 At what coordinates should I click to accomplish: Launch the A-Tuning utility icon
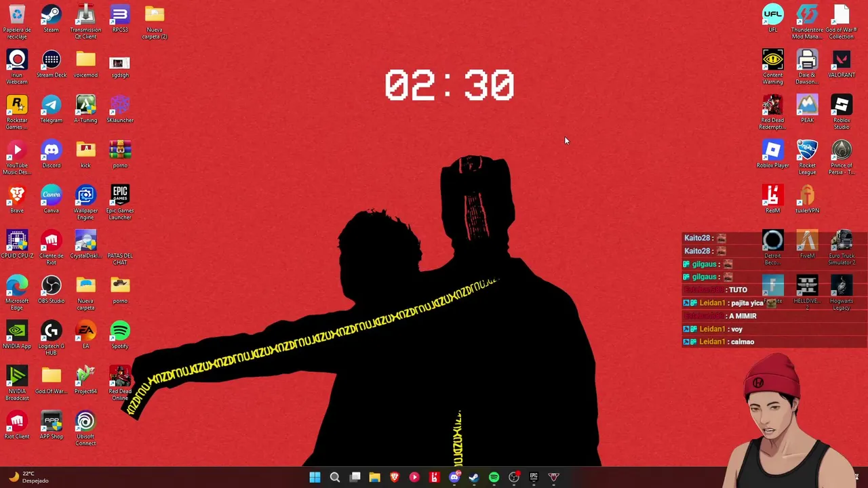coord(85,109)
